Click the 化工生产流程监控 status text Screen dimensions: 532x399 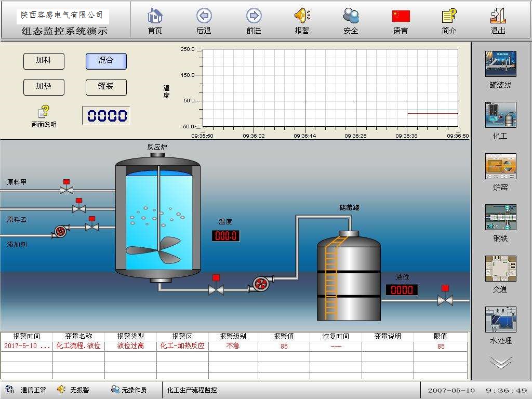(x=192, y=390)
